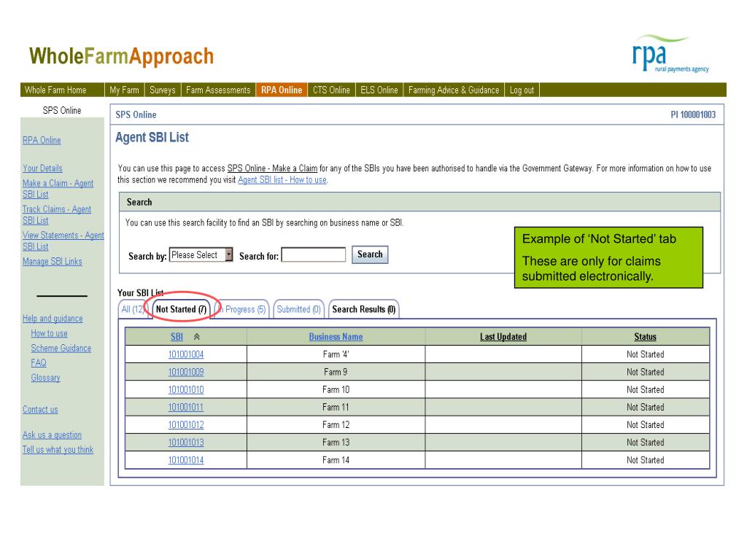Click the How to use sidebar link
The height and width of the screenshot is (560, 747).
click(49, 333)
